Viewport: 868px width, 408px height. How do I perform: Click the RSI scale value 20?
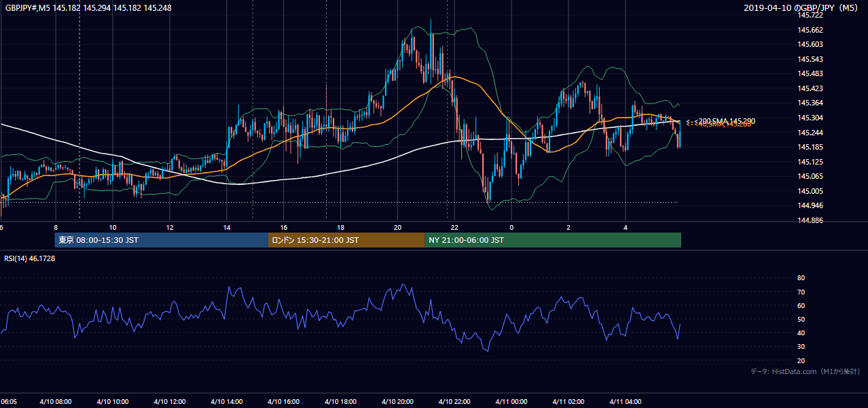[801, 360]
